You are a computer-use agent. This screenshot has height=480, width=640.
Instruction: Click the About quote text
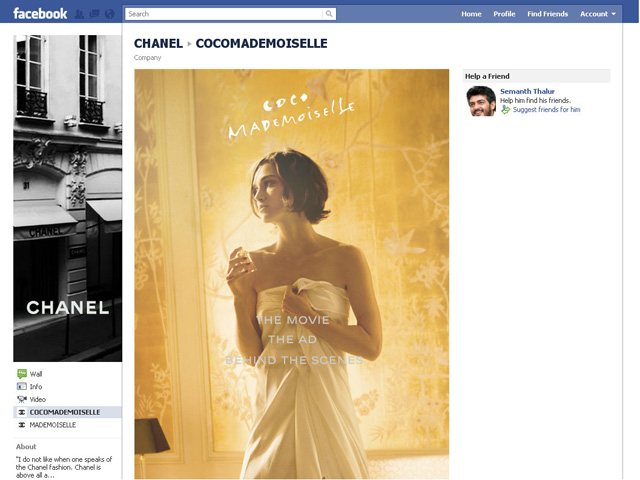pyautogui.click(x=64, y=467)
